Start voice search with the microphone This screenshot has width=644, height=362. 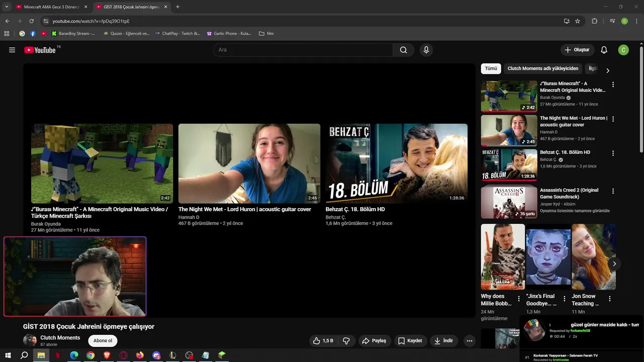click(426, 50)
